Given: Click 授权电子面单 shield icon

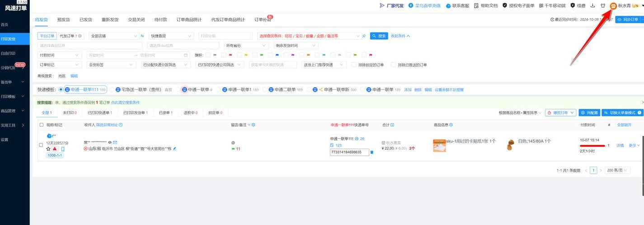Looking at the screenshot, I should coord(505,5).
